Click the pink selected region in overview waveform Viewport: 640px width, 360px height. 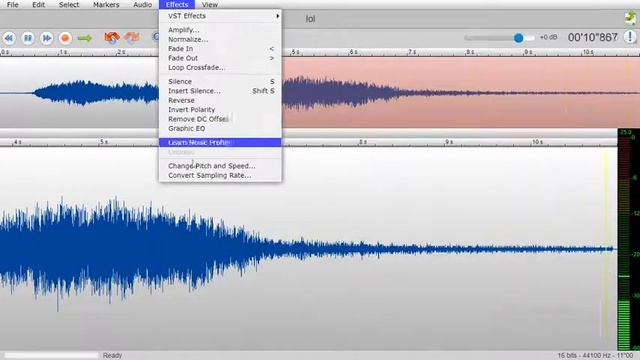point(460,93)
